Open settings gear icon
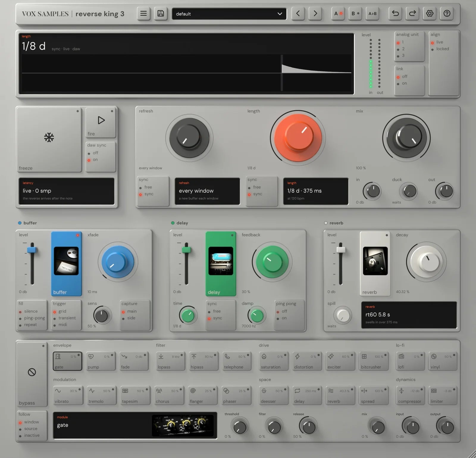Image resolution: width=476 pixels, height=458 pixels. coord(430,14)
